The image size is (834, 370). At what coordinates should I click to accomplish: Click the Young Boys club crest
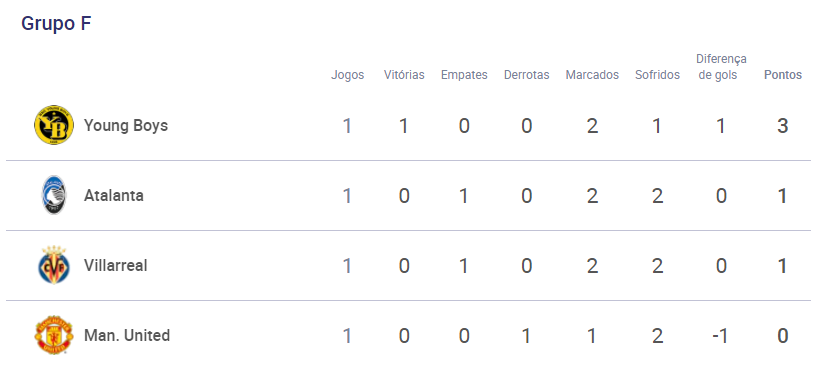pyautogui.click(x=54, y=125)
